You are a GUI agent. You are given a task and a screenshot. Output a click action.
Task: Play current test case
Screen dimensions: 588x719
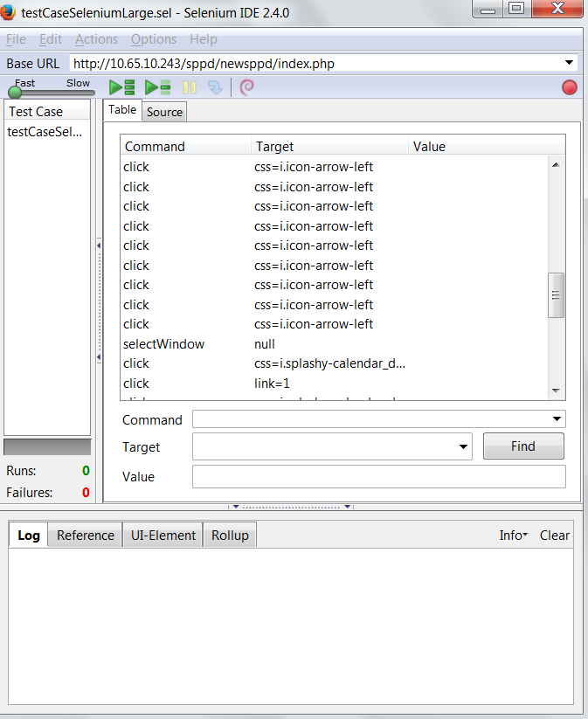coord(157,87)
